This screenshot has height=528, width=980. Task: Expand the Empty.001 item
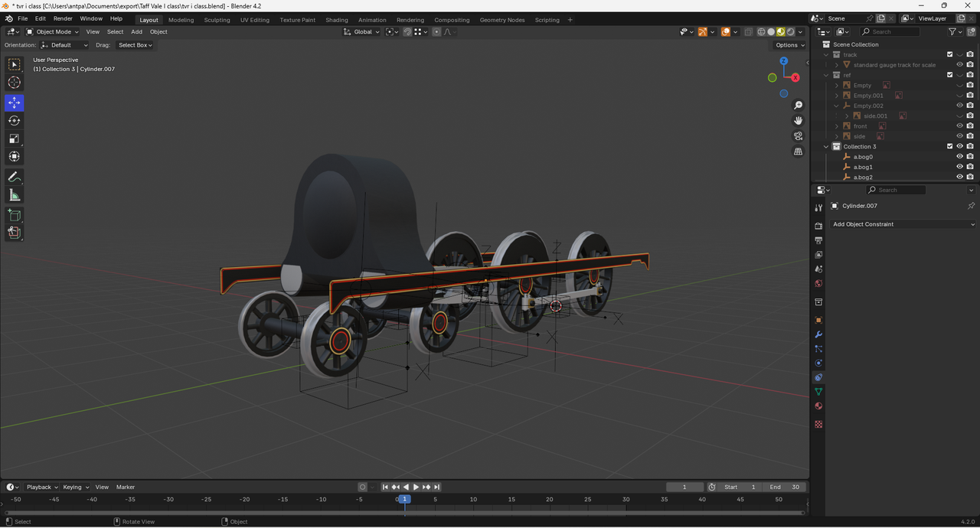(837, 96)
